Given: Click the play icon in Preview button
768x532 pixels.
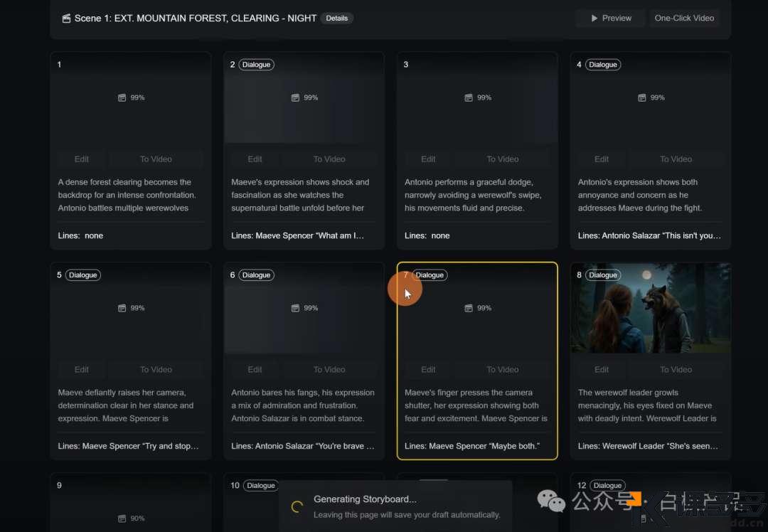Looking at the screenshot, I should [x=594, y=18].
